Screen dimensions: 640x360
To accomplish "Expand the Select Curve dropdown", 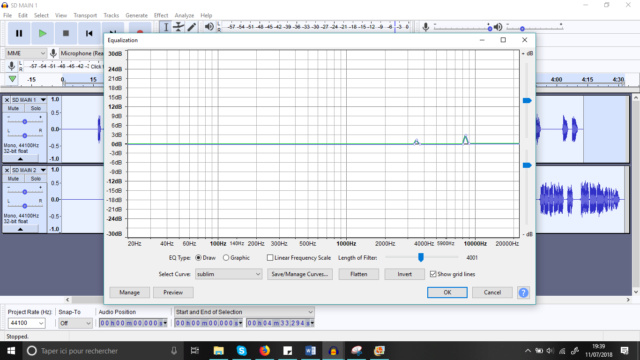I will [229, 274].
